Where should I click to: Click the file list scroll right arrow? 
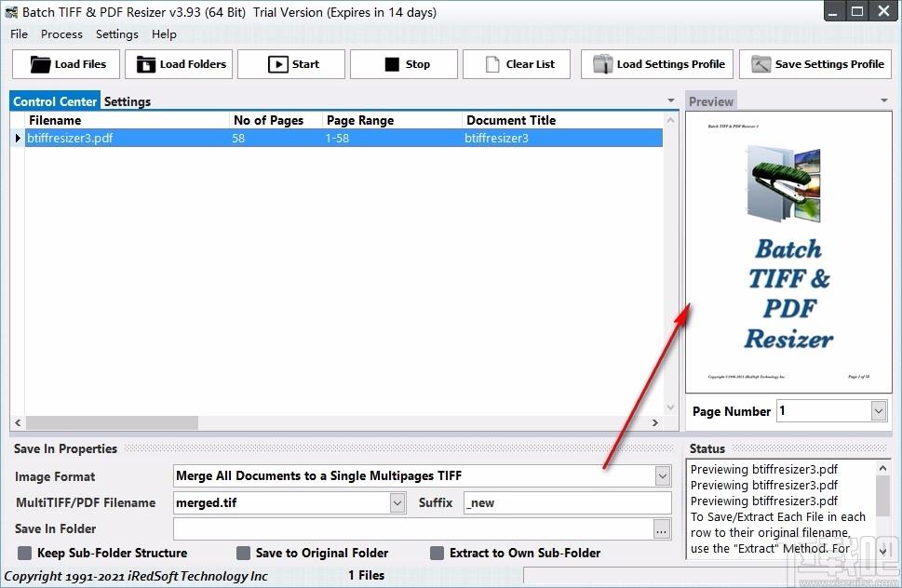coord(654,422)
